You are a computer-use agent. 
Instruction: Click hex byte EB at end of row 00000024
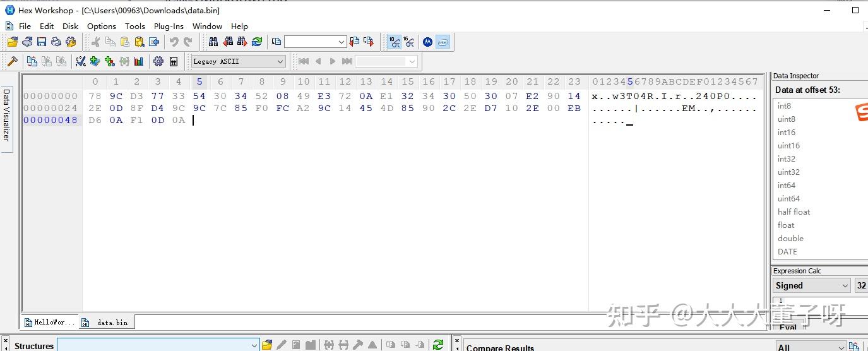(x=574, y=108)
